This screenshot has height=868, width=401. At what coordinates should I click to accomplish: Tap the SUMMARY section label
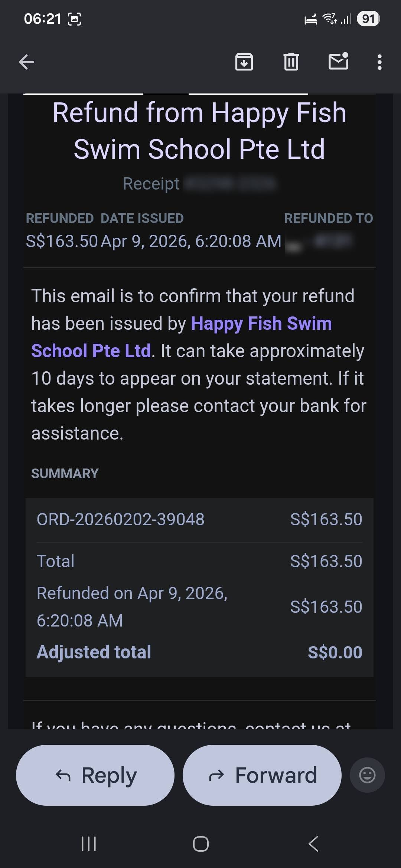coord(65,474)
